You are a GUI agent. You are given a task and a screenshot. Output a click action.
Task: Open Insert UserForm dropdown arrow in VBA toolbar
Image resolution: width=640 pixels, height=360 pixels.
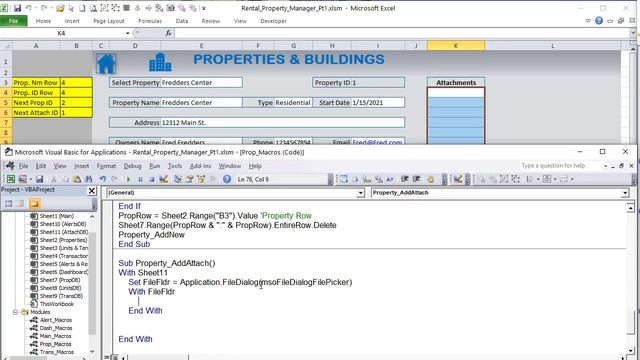pyautogui.click(x=31, y=179)
